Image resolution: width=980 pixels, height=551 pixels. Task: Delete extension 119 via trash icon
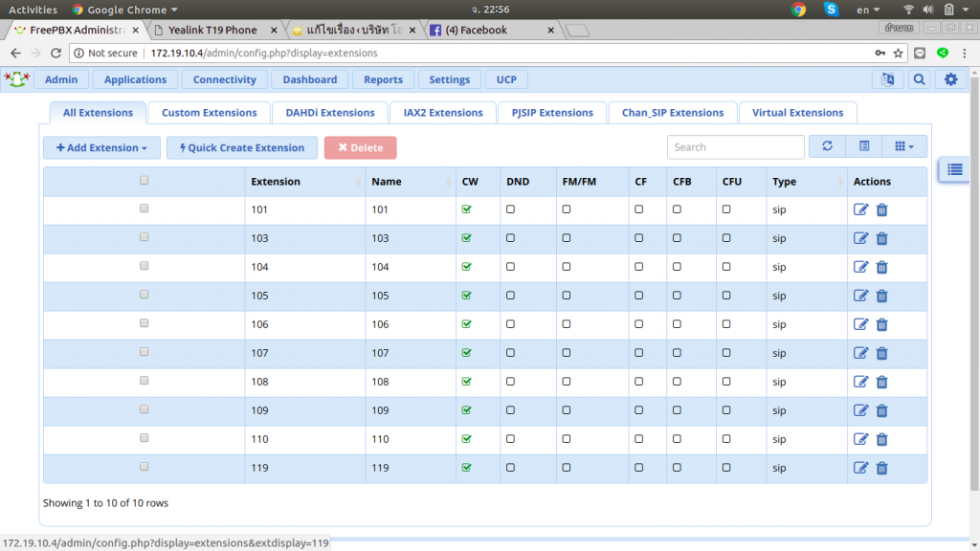(881, 469)
